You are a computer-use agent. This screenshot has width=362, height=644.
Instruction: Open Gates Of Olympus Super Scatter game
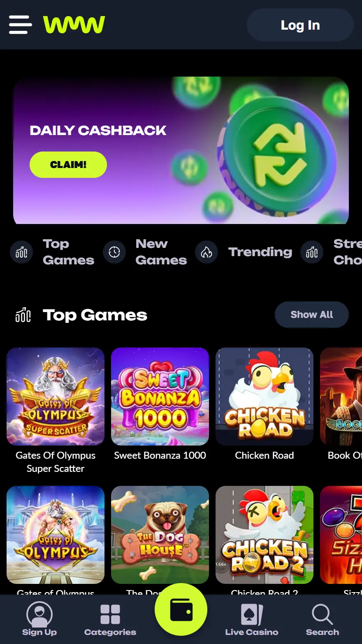click(56, 397)
